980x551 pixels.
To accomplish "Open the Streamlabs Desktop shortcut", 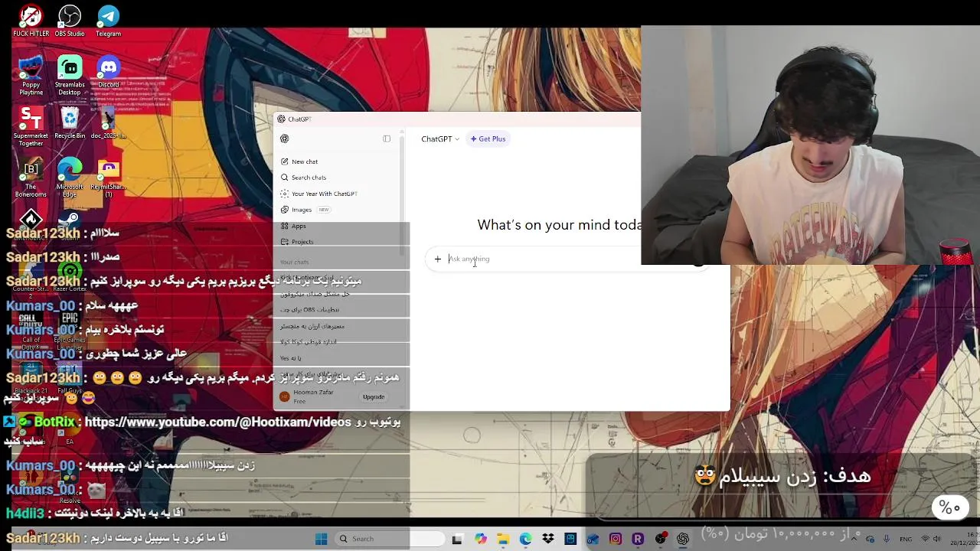I will coord(70,76).
